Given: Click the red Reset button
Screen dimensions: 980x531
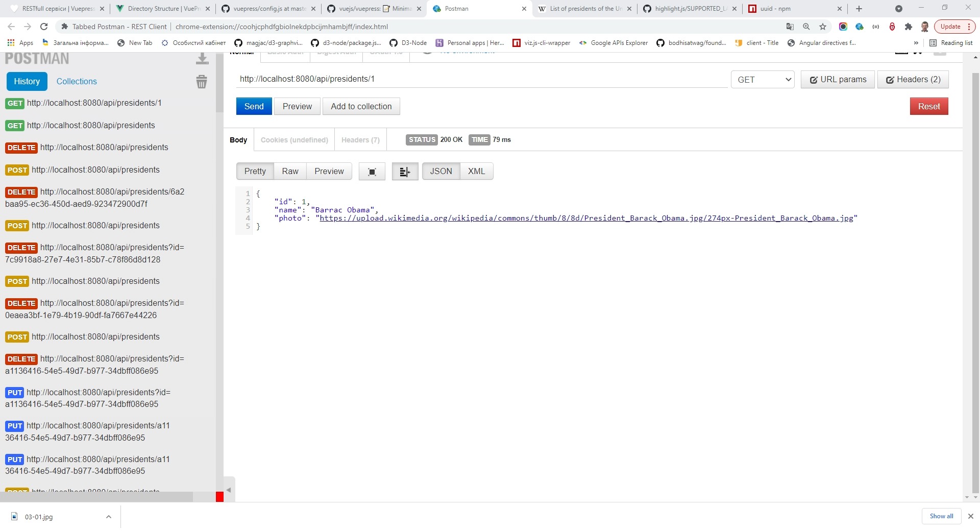Looking at the screenshot, I should 928,106.
